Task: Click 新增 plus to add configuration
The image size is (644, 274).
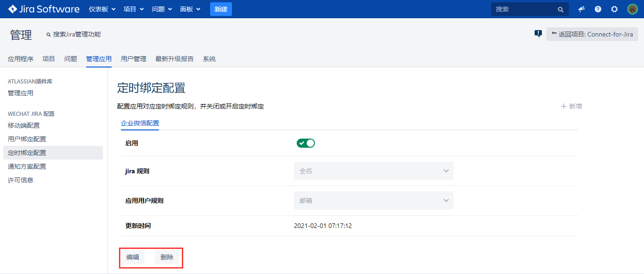Action: pyautogui.click(x=572, y=106)
